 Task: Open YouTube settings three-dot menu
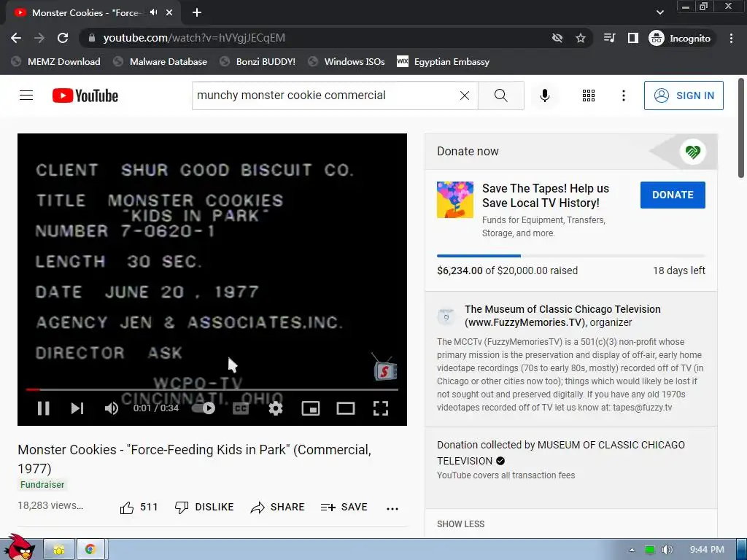point(623,96)
